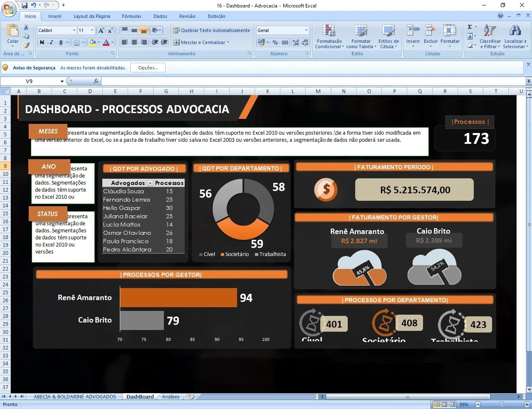Image resolution: width=532 pixels, height=409 pixels.
Task: Click the Colar paste icon
Action: pyautogui.click(x=12, y=31)
